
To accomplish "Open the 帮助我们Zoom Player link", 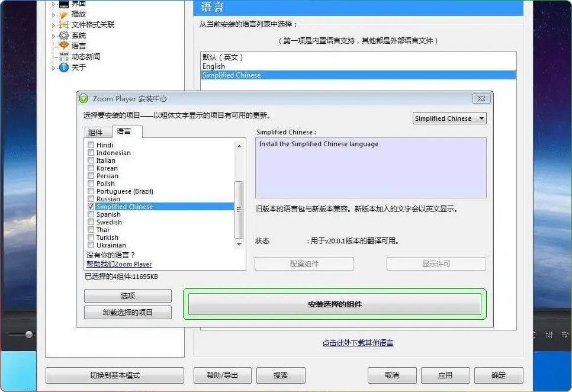I will 119,264.
